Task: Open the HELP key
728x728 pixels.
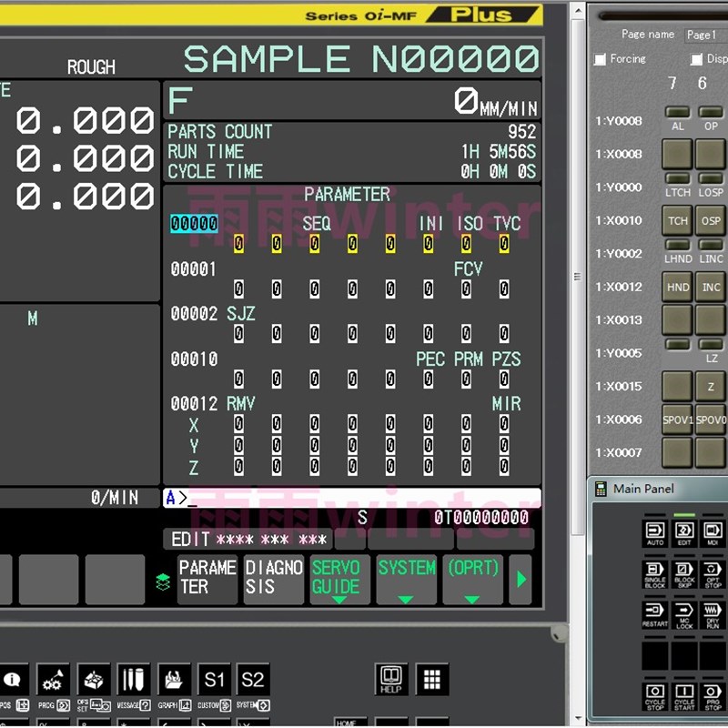Action: (x=391, y=679)
